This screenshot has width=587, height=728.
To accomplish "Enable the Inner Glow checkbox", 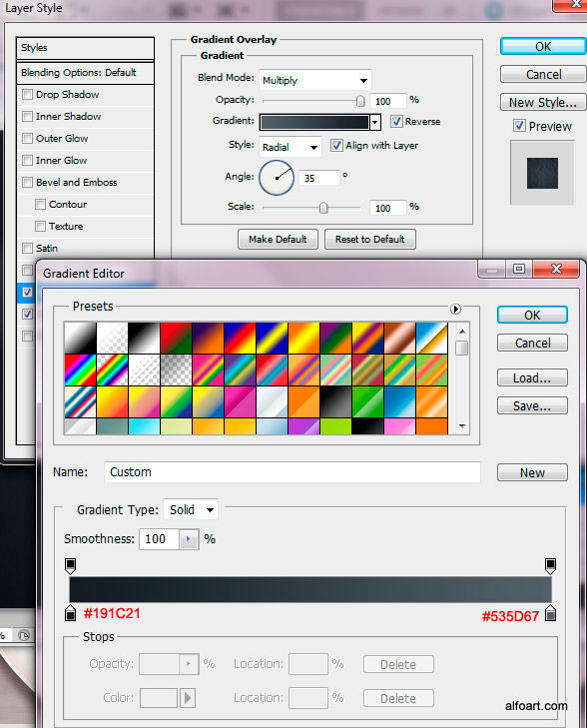I will (27, 160).
